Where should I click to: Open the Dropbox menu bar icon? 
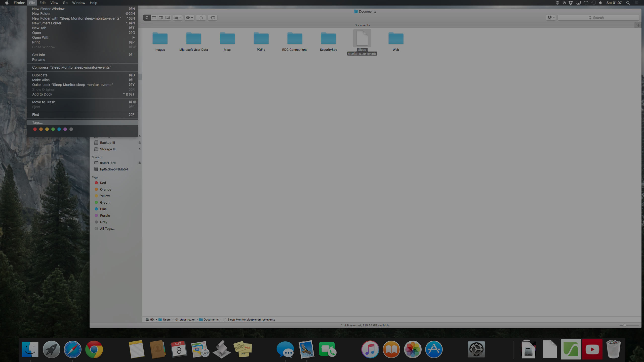coord(571,3)
